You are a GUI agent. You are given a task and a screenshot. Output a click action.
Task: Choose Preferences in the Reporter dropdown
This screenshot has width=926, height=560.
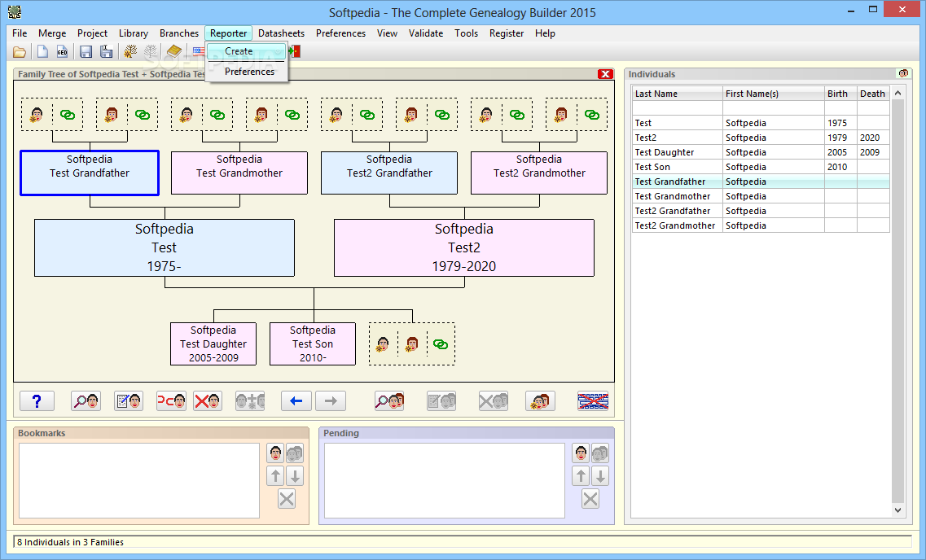(x=246, y=72)
